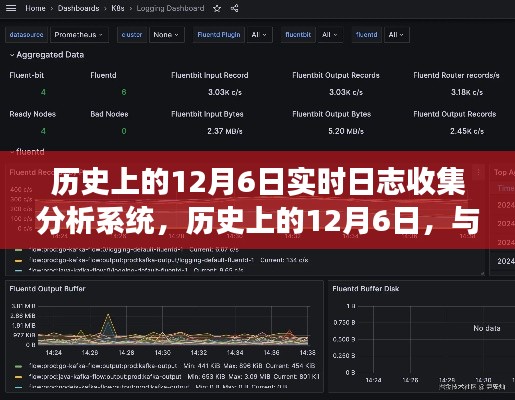Click the Fluentbit Output Bytes panel title
Screen dimensions: 515x400
coord(332,114)
